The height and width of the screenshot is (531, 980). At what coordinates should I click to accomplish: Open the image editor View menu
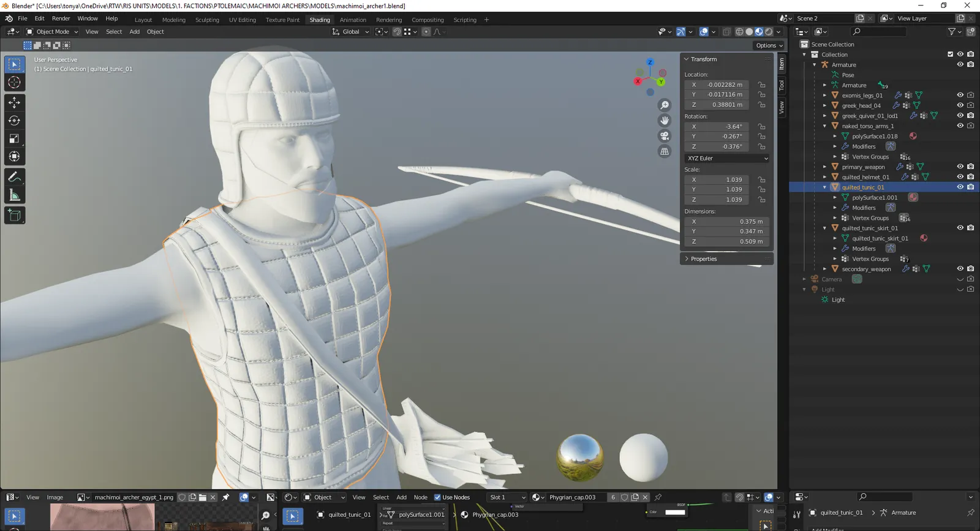click(32, 497)
